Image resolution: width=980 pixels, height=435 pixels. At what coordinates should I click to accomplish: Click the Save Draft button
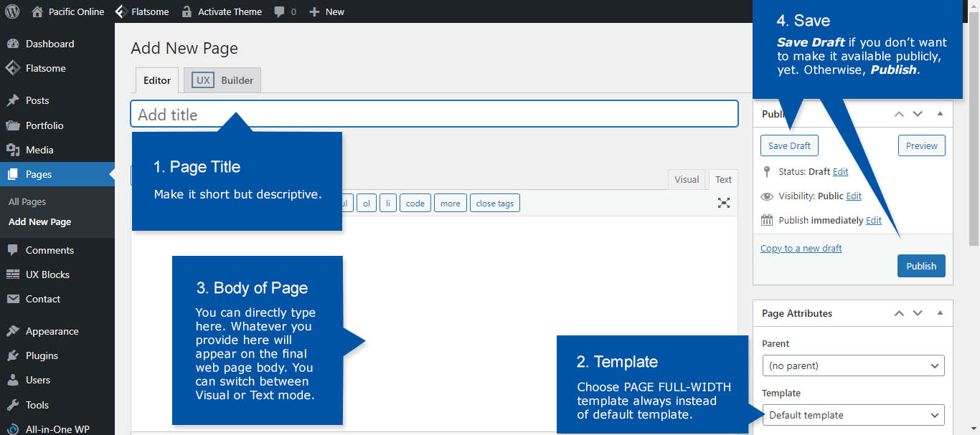(789, 145)
